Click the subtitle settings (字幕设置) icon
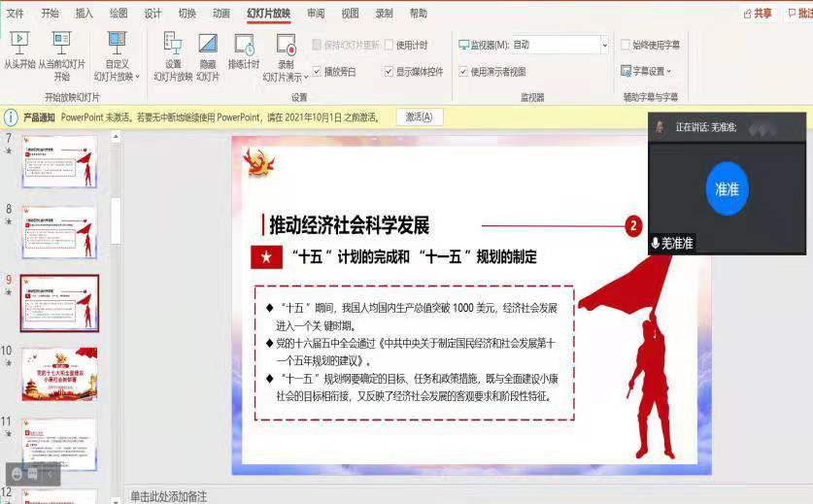813x504 pixels. pyautogui.click(x=627, y=71)
